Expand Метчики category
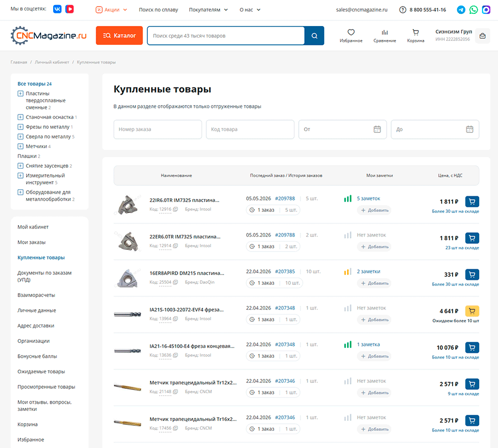 point(20,147)
